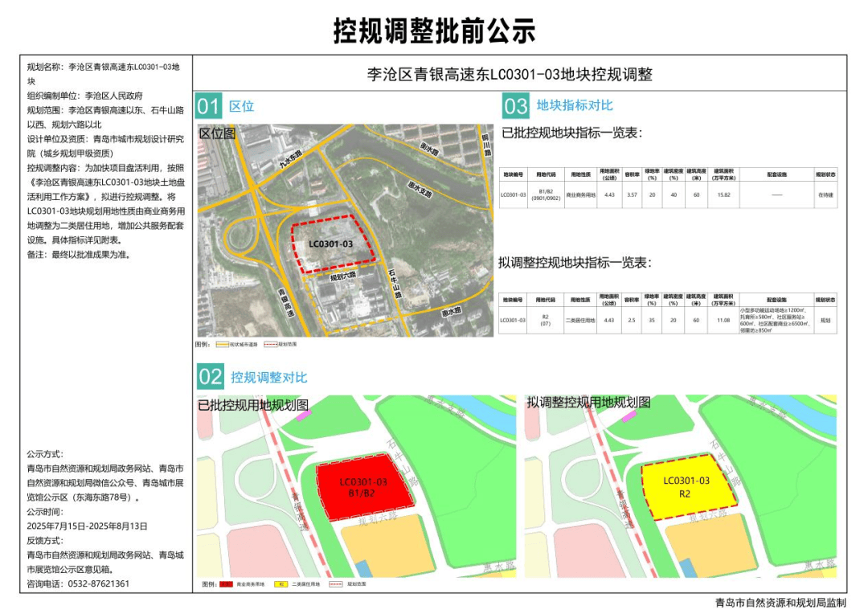Viewport: 868px width, 614px height.
Task: Click the 控规调整对比 section heading
Action: (x=268, y=377)
